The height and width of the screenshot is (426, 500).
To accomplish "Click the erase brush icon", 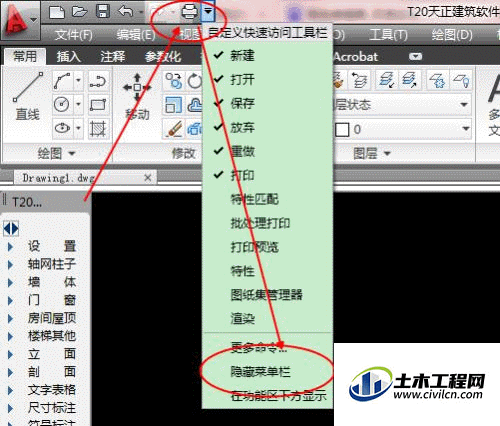I will pos(173,129).
